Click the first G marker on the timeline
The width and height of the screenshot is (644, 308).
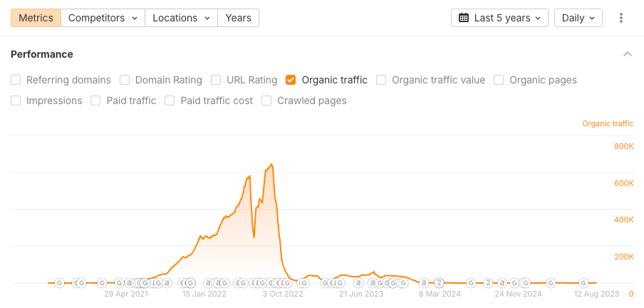(x=59, y=282)
